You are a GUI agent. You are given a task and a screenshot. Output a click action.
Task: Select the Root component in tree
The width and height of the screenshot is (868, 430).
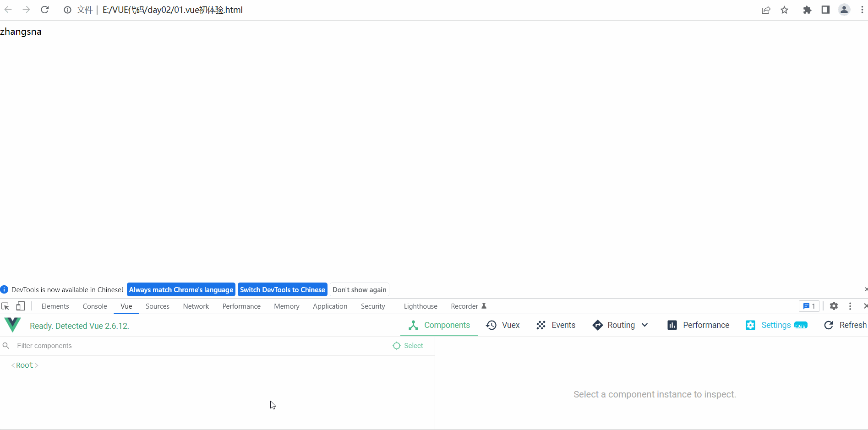pos(25,365)
